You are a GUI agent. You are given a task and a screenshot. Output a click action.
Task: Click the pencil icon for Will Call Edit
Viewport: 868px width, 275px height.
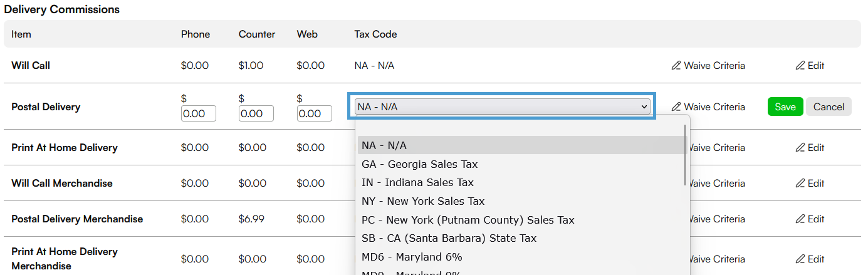(x=800, y=66)
